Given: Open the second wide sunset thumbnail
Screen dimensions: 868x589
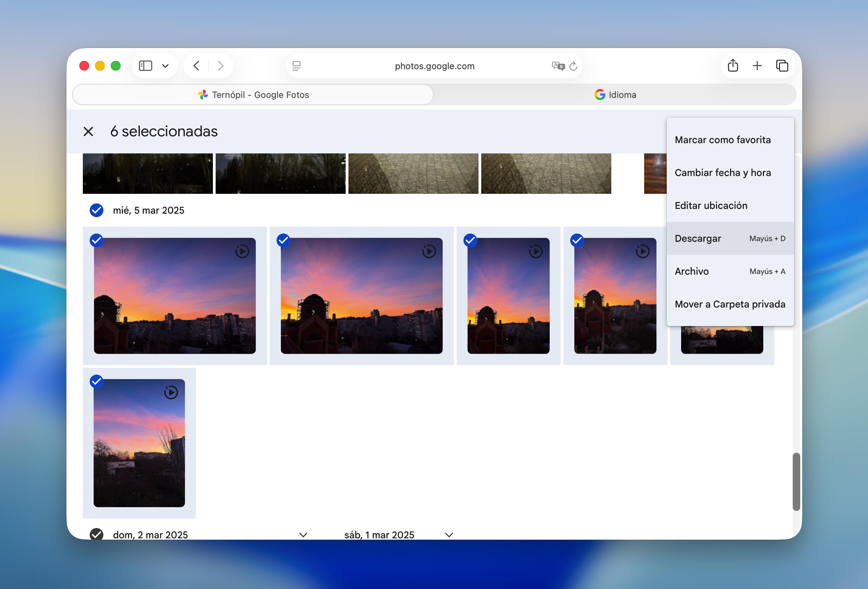Looking at the screenshot, I should click(361, 296).
